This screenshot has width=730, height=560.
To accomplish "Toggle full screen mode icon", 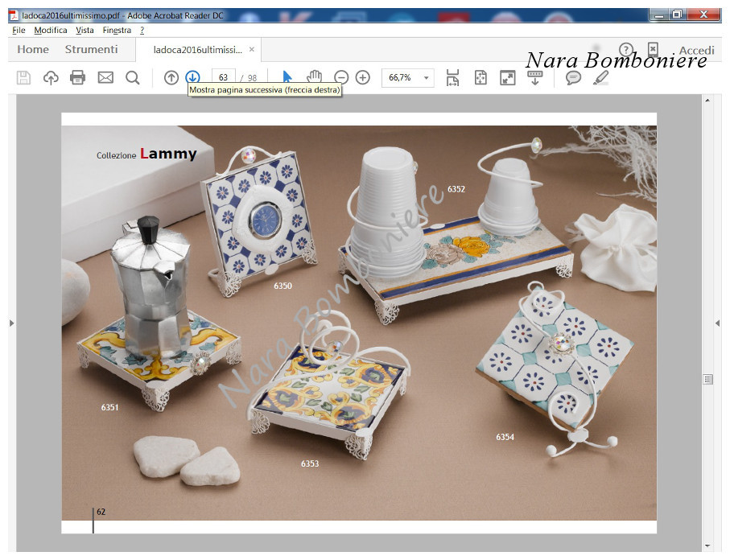I will click(508, 77).
